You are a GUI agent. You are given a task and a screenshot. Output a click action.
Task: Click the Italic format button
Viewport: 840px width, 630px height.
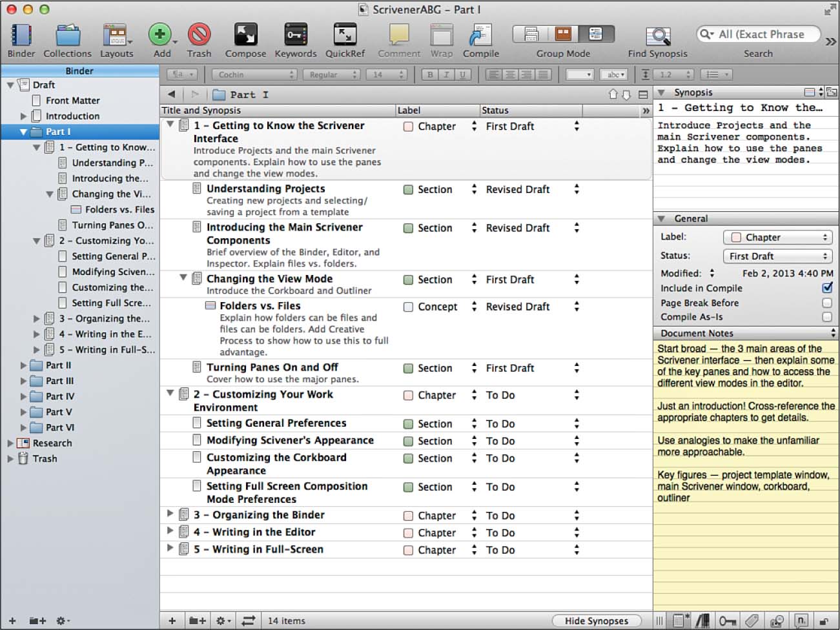(446, 75)
